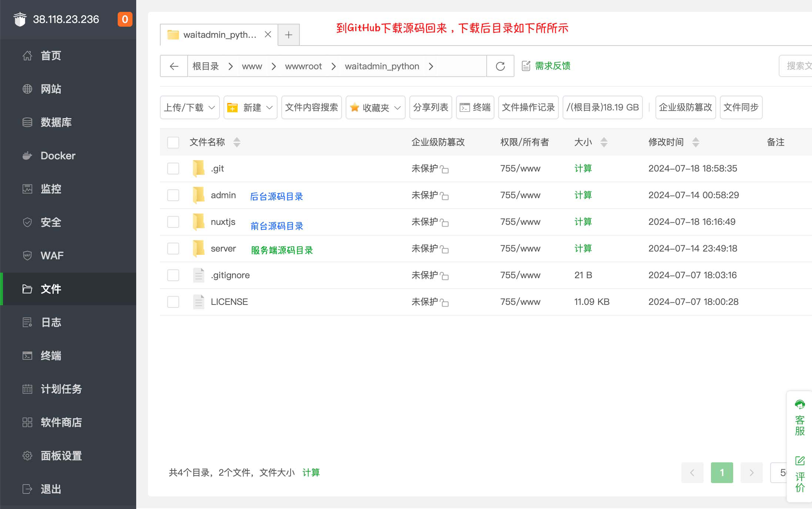Click the lock icon in the .git row
812x509 pixels.
point(444,169)
